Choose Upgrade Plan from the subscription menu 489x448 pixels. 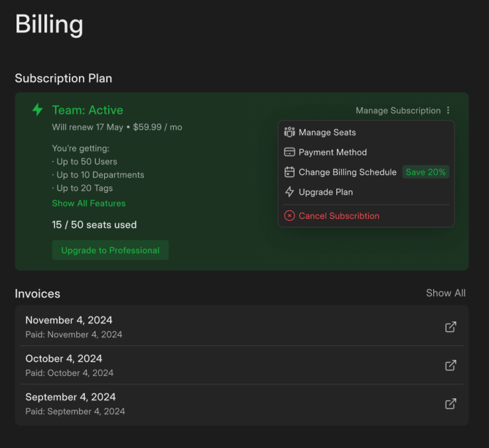point(325,192)
